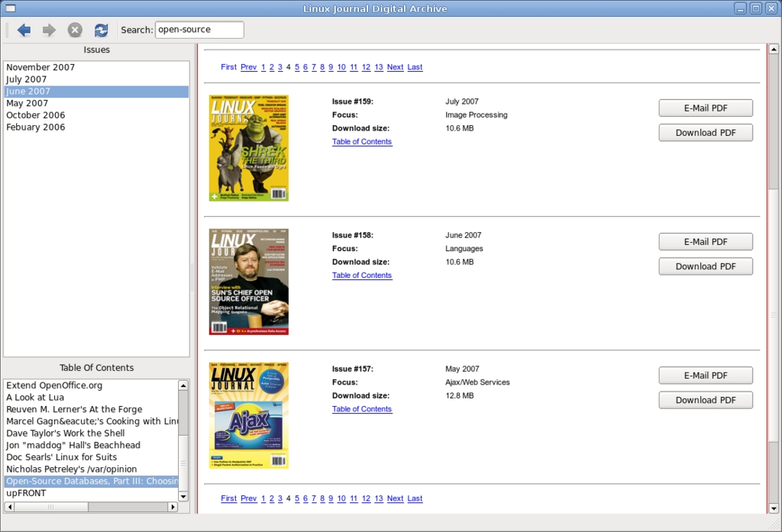Open the Shrek cover thumbnail for Issue #159
Screen dimensions: 782x532
tap(249, 148)
